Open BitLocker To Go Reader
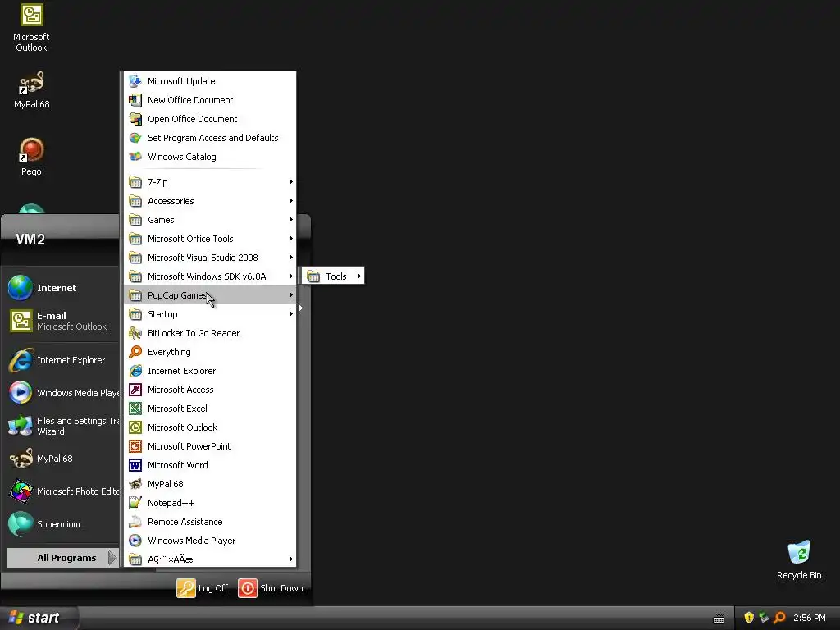Screen dimensions: 840x630 pos(209,333)
